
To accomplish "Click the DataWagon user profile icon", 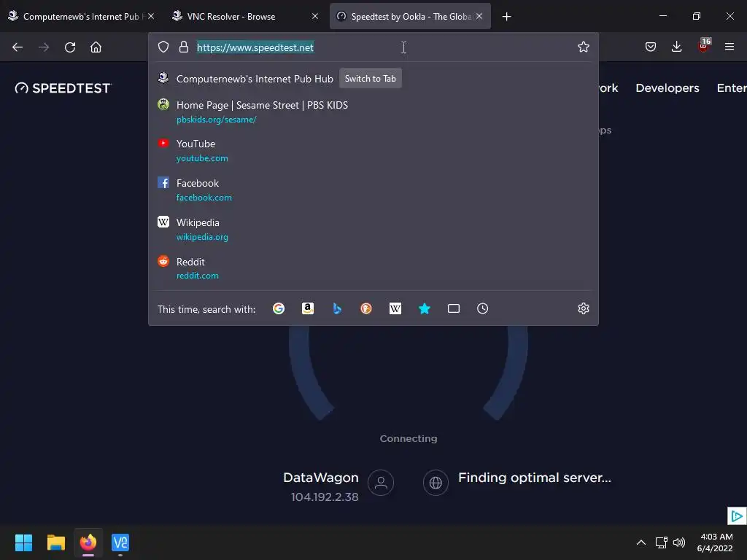I will point(381,483).
